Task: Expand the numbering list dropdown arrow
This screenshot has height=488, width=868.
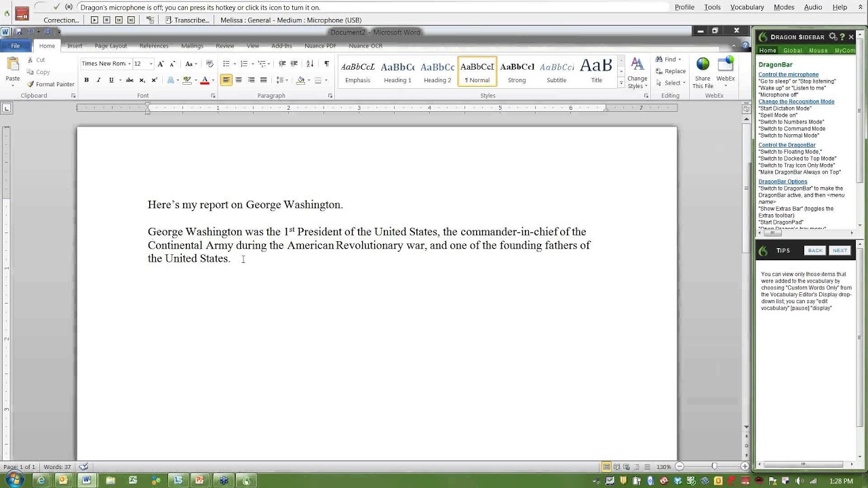Action: [252, 64]
